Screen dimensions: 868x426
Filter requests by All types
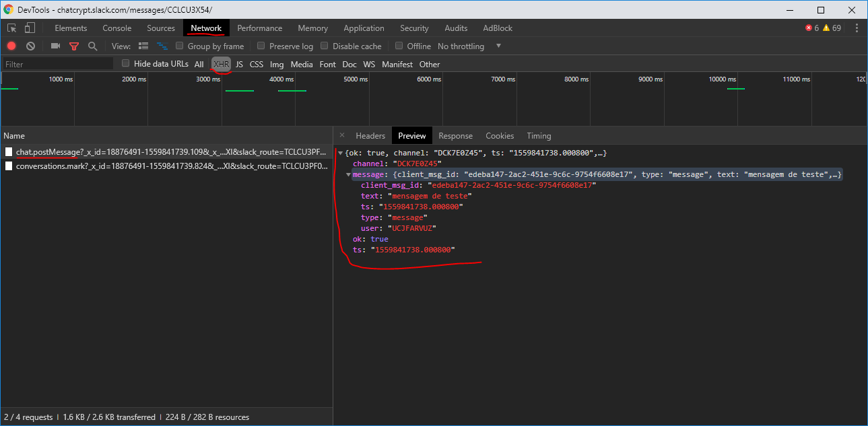(x=199, y=65)
